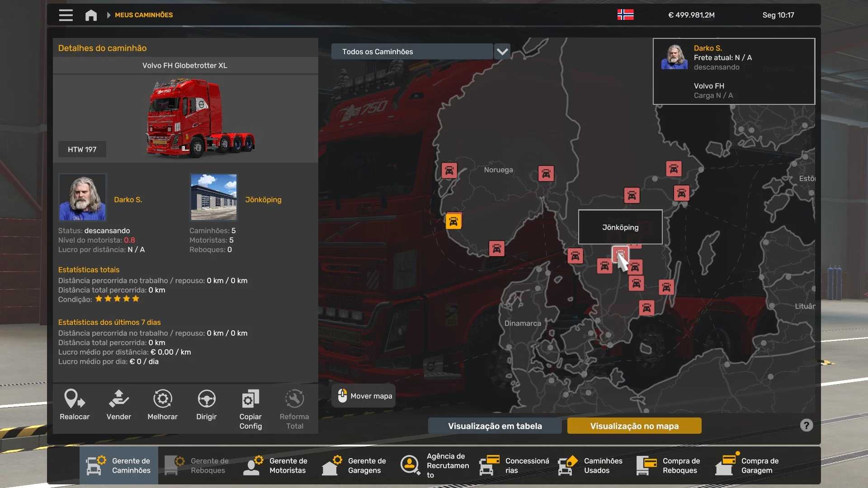Click the Jönköping garage name link

[263, 200]
